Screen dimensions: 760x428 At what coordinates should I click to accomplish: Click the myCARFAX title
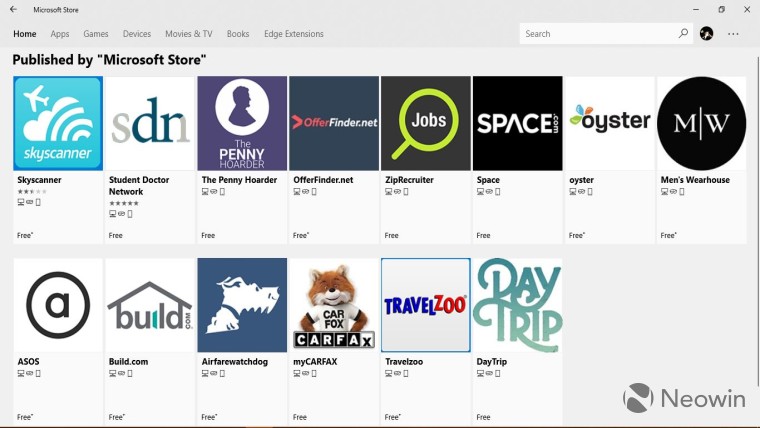[315, 362]
